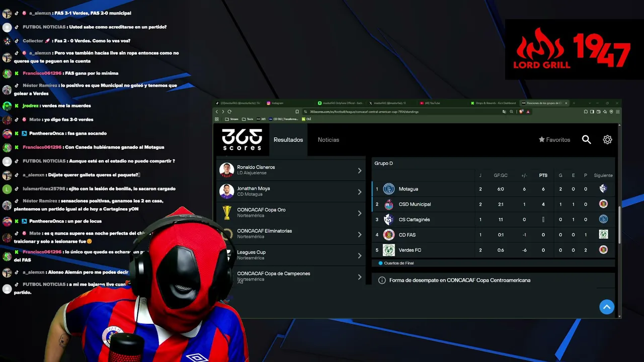Click Motagua's next-opponent crest in Siguiente column
Screen dimensions: 644x362
[x=603, y=189]
